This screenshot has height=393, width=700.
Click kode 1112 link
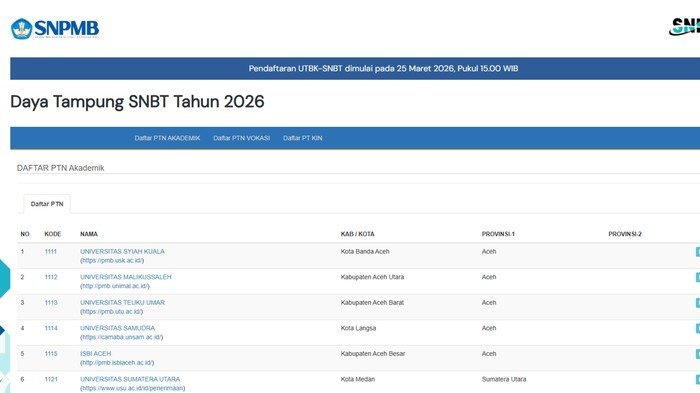click(51, 277)
